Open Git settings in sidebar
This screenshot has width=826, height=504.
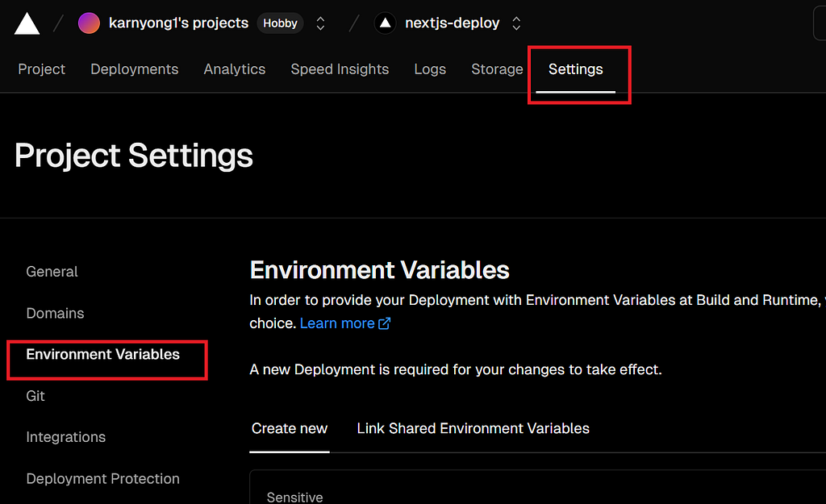(x=35, y=396)
